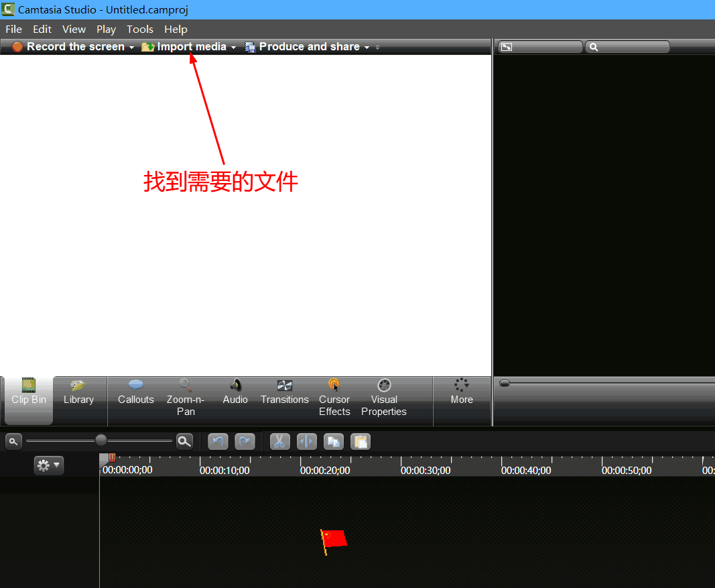Open the Tools menu
Viewport: 715px width, 588px height.
[x=140, y=30]
